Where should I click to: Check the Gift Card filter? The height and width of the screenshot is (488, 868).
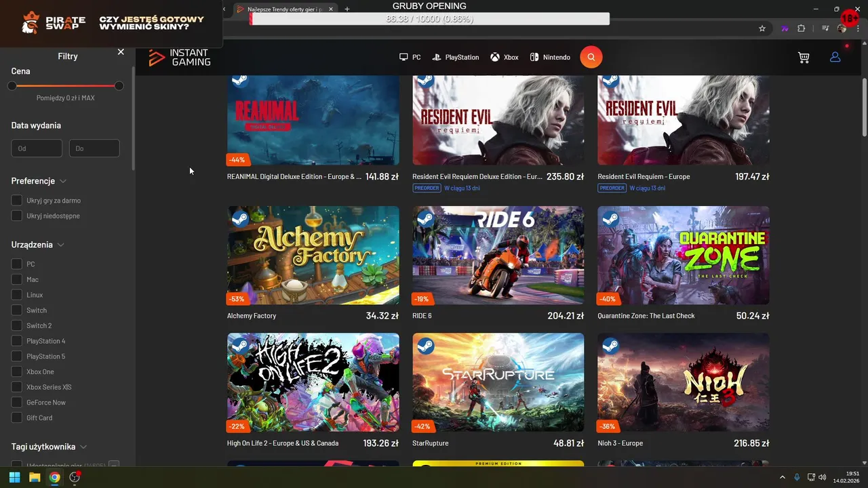click(x=17, y=418)
